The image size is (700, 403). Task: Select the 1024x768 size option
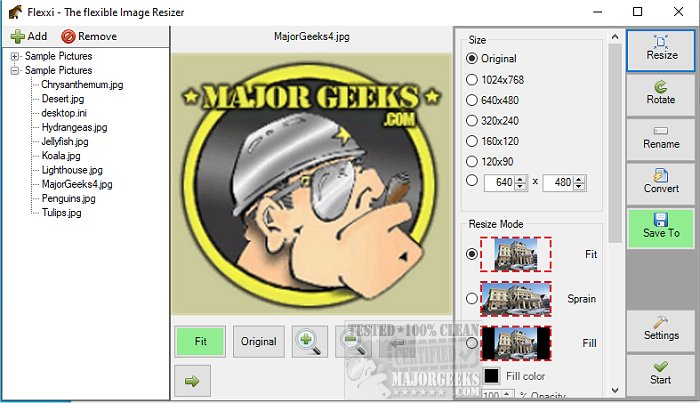[x=471, y=79]
